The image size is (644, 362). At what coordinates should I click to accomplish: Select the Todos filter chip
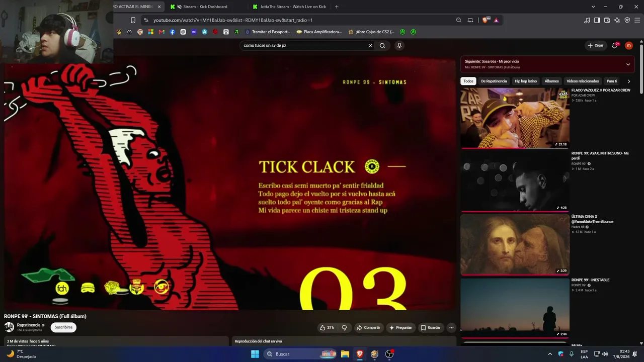point(468,81)
